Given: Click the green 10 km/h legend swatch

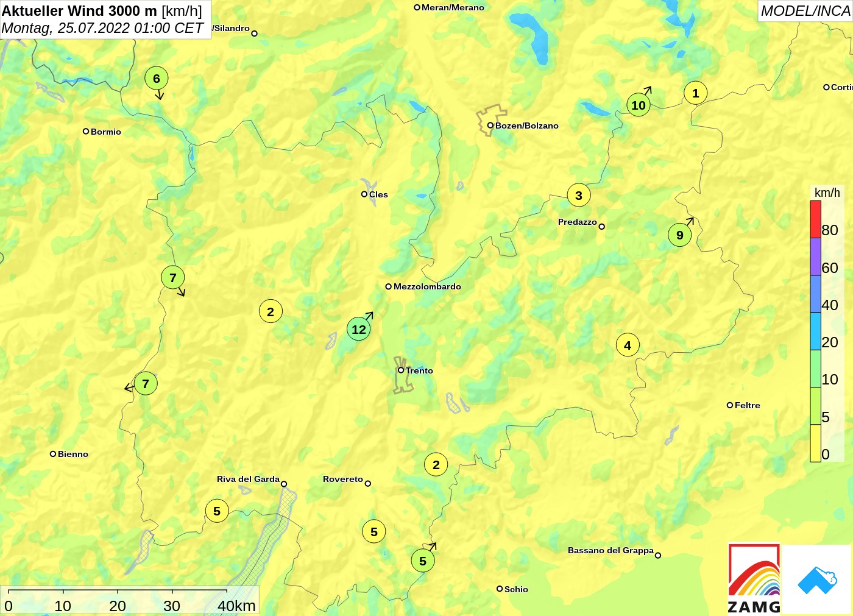Looking at the screenshot, I should tap(815, 369).
